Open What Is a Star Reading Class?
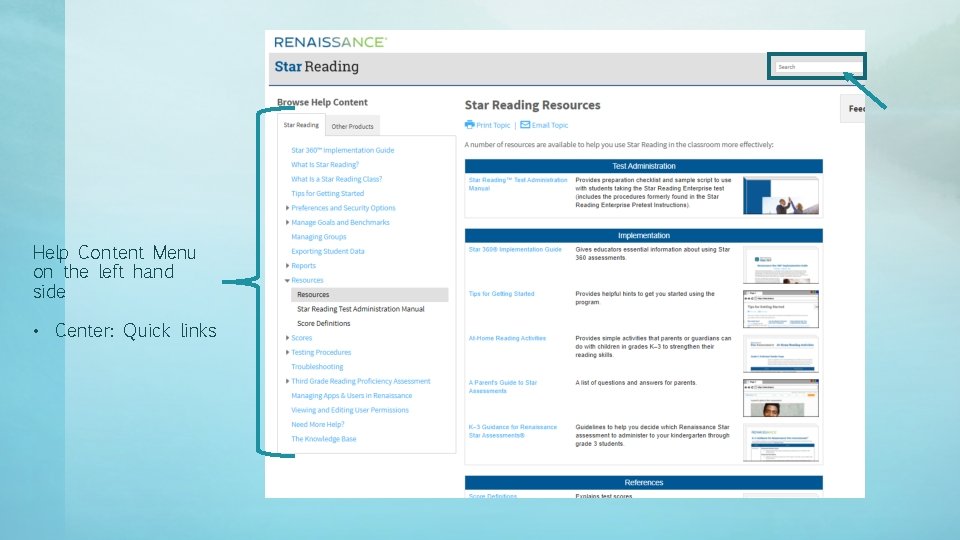 337,179
